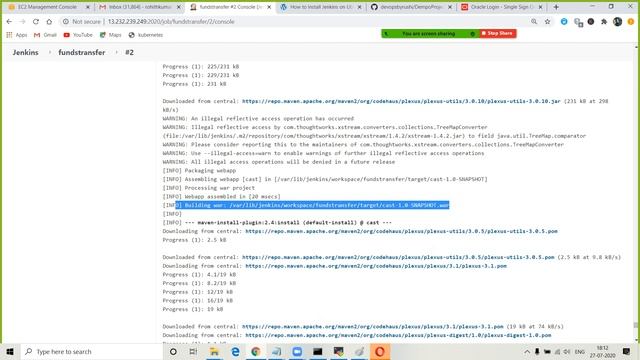Open the Chrome profile avatar
This screenshot has width=640, height=360.
tap(618, 22)
